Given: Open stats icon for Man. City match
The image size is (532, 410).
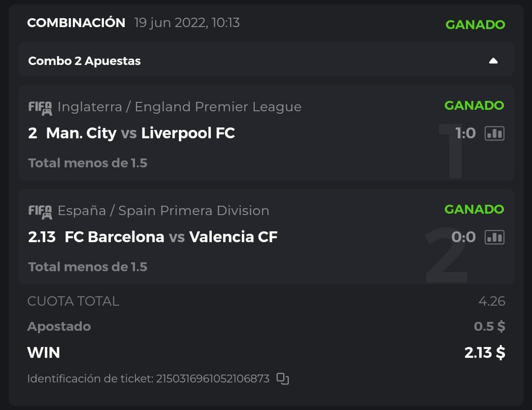Looking at the screenshot, I should coord(494,133).
